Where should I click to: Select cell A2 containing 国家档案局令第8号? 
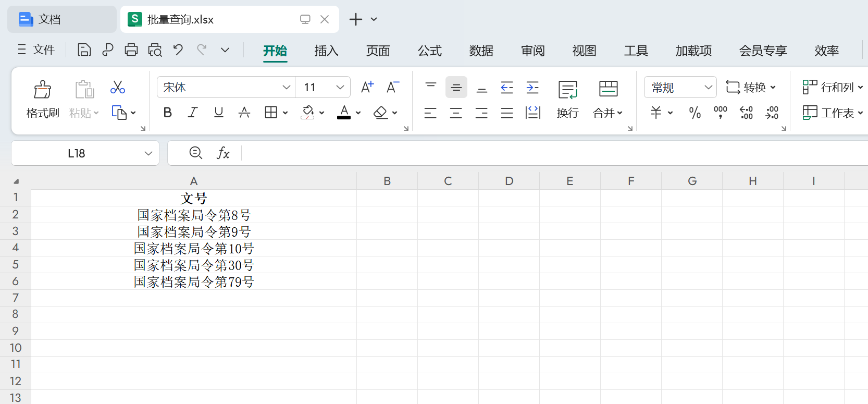point(194,215)
